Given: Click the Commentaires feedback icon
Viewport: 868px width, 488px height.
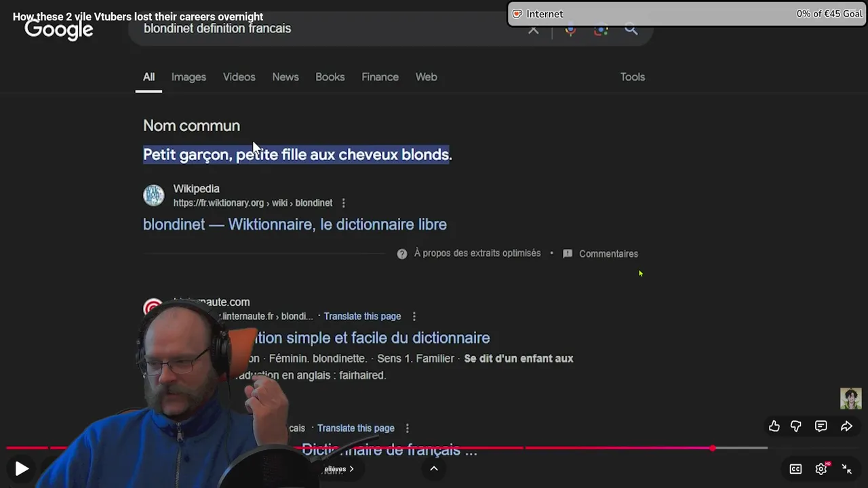Looking at the screenshot, I should tap(568, 253).
